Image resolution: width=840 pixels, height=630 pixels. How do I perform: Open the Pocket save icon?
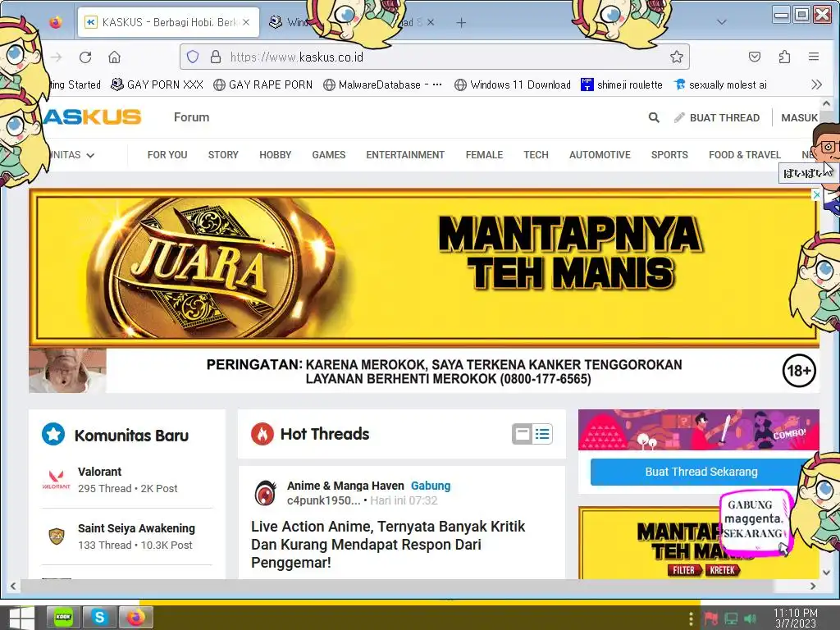[755, 57]
